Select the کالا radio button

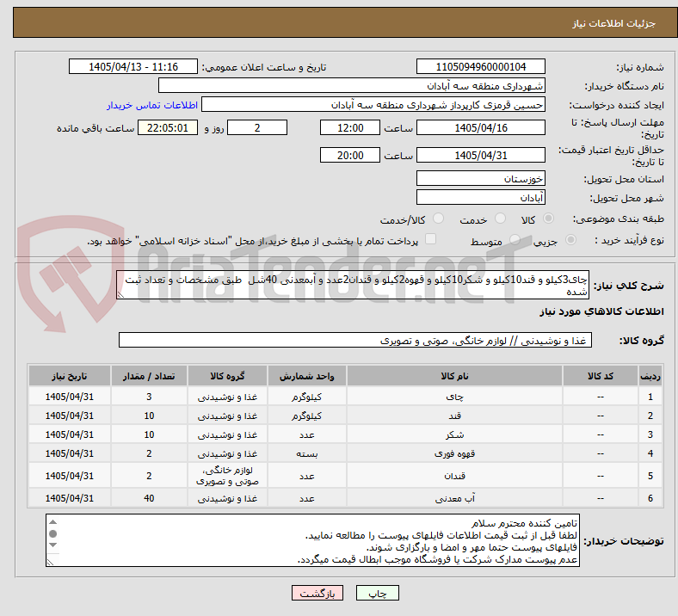point(548,219)
